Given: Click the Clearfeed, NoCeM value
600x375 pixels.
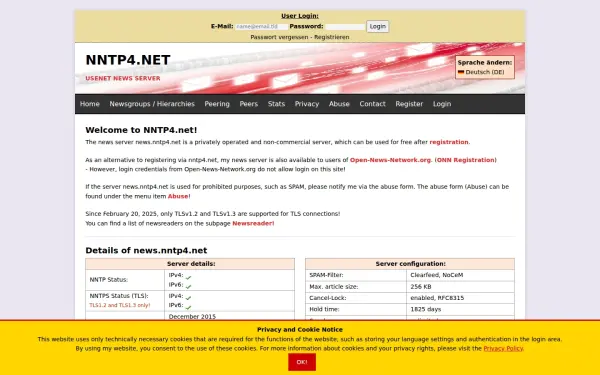Looking at the screenshot, I should click(437, 275).
